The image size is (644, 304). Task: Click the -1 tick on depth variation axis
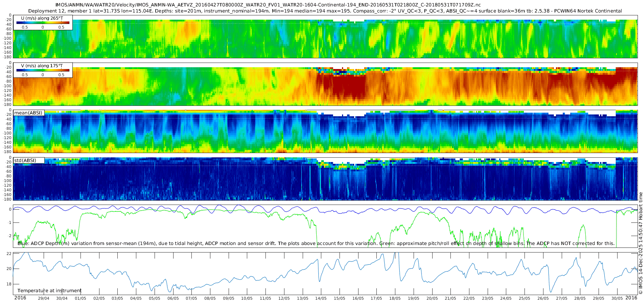click(10, 223)
